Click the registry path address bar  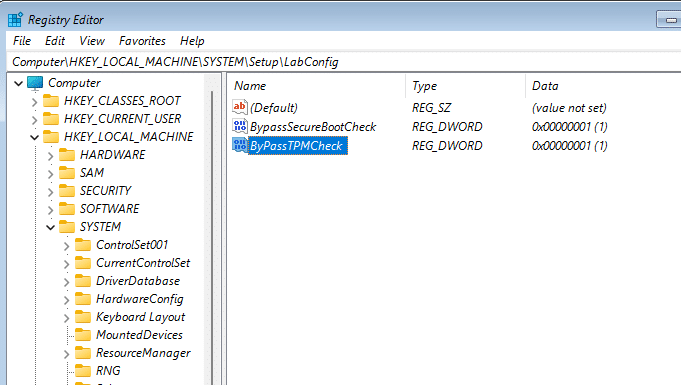(x=344, y=62)
